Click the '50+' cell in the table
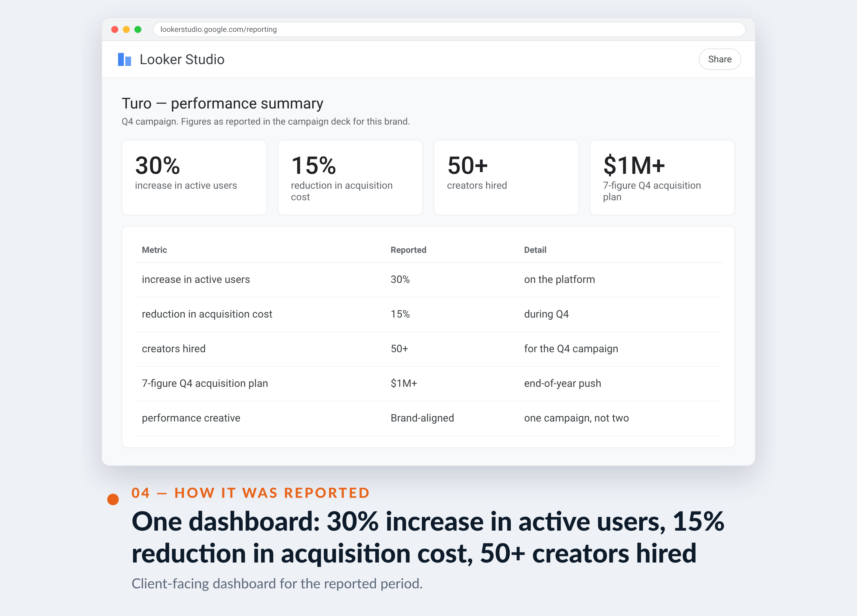The width and height of the screenshot is (857, 616). 399,349
